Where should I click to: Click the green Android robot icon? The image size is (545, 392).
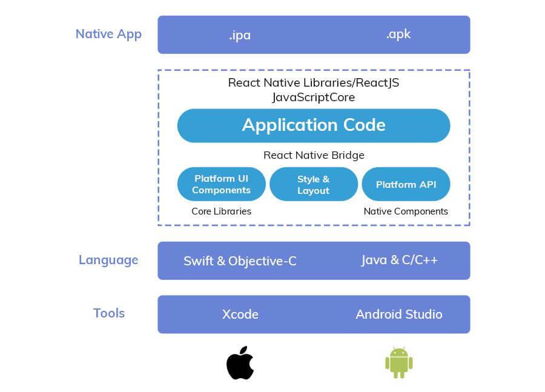click(x=398, y=362)
